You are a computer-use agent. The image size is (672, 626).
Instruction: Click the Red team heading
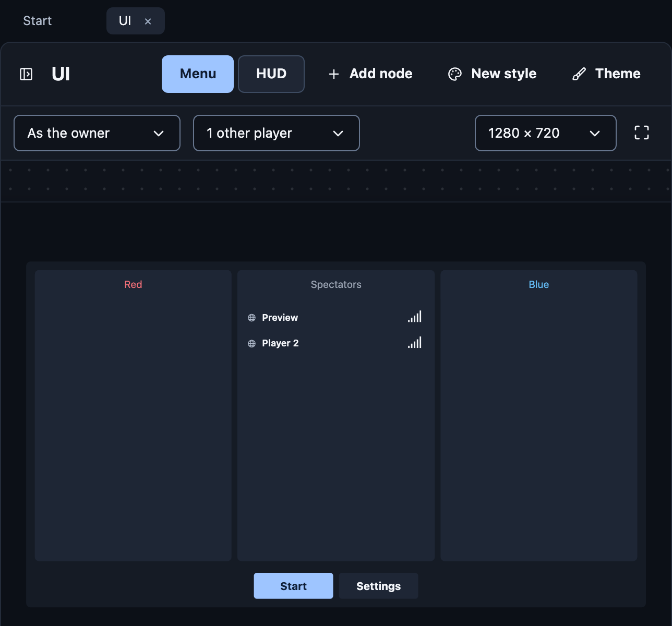tap(133, 284)
